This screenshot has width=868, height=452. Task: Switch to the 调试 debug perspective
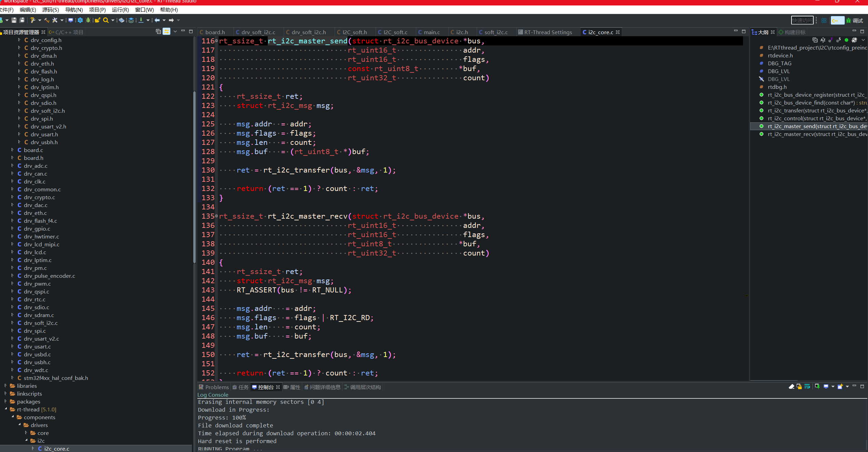coord(854,20)
